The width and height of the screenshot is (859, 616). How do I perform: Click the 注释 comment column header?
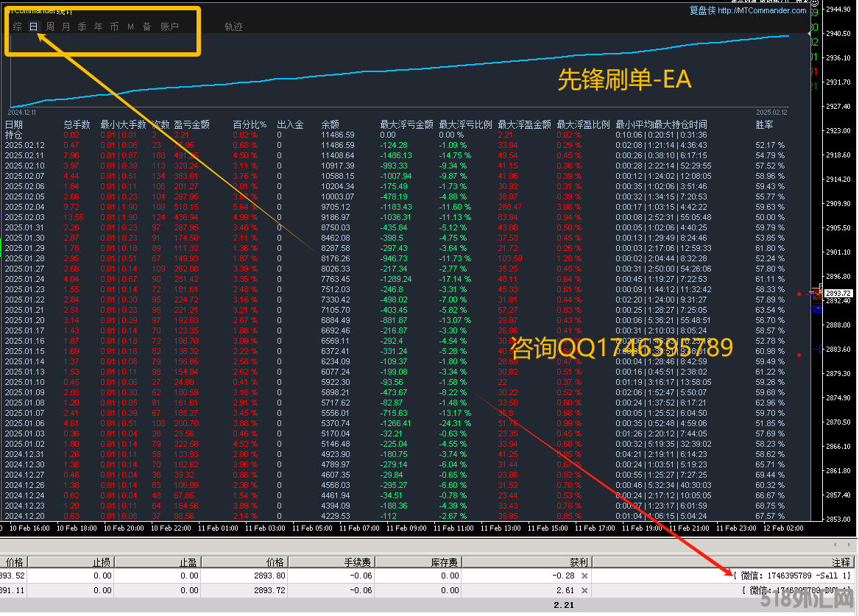(841, 562)
